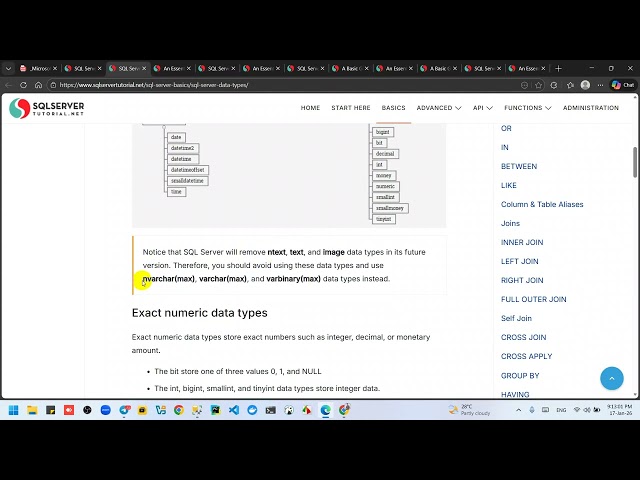Click the bold 'nvarchar(max)' text
Image resolution: width=640 pixels, height=480 pixels.
169,279
